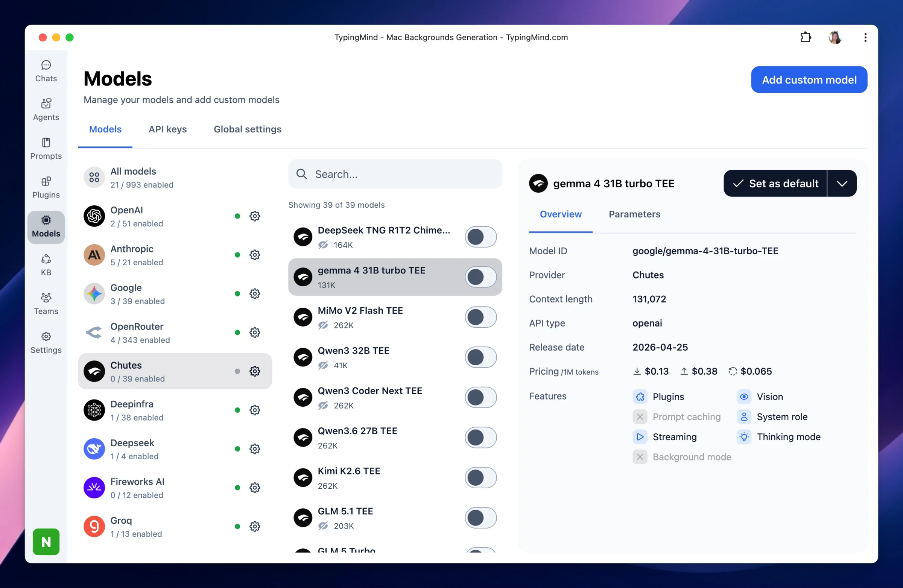Open the Teams sidebar item

coord(46,304)
